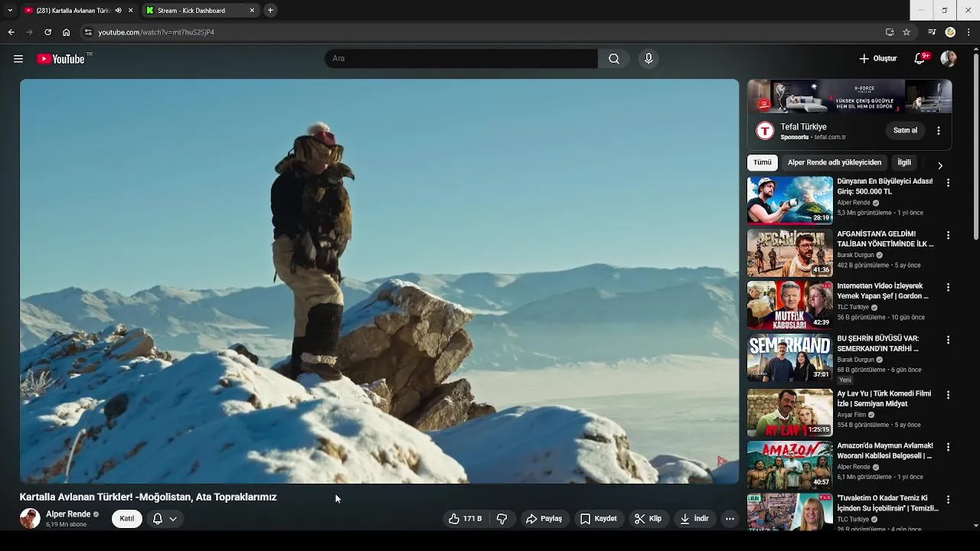
Task: Open a new browser tab
Action: click(x=270, y=11)
